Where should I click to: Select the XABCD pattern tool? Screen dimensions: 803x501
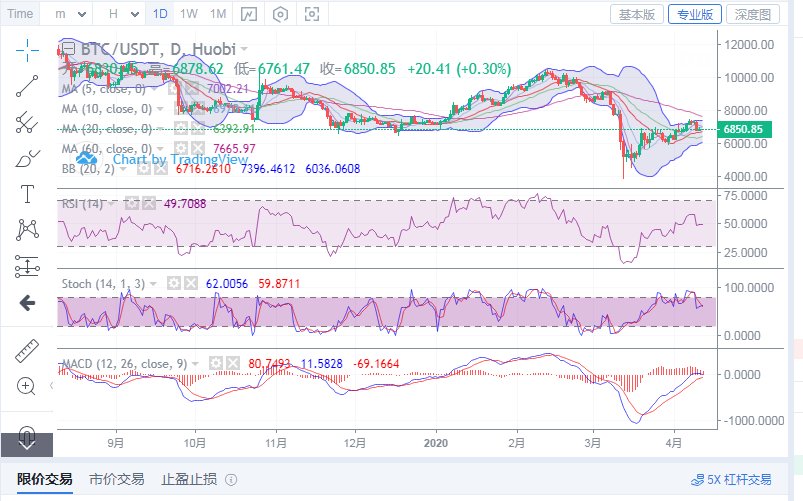tap(27, 230)
